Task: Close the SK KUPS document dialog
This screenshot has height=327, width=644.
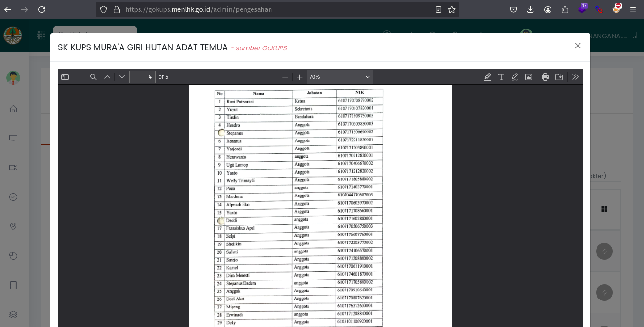Action: [578, 46]
